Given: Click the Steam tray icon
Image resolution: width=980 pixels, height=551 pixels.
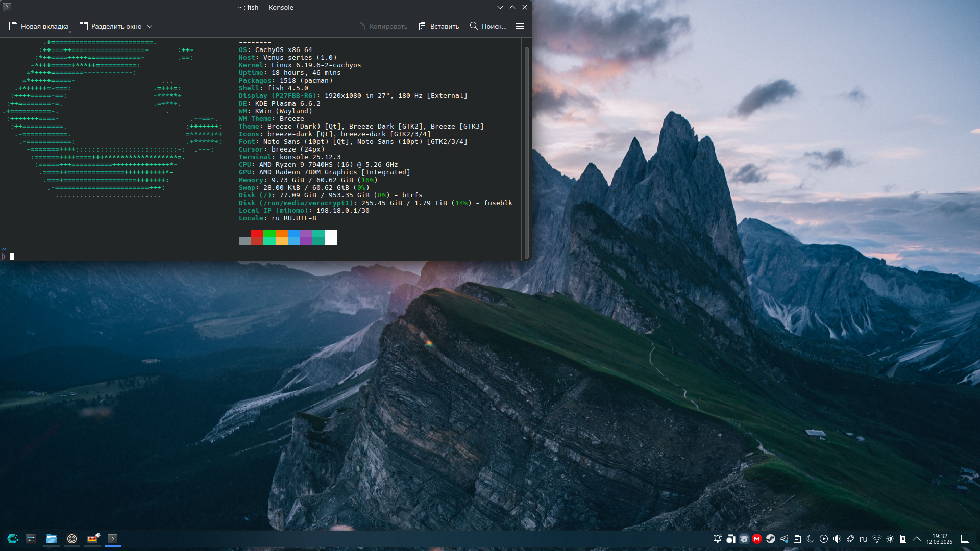Looking at the screenshot, I should [770, 539].
